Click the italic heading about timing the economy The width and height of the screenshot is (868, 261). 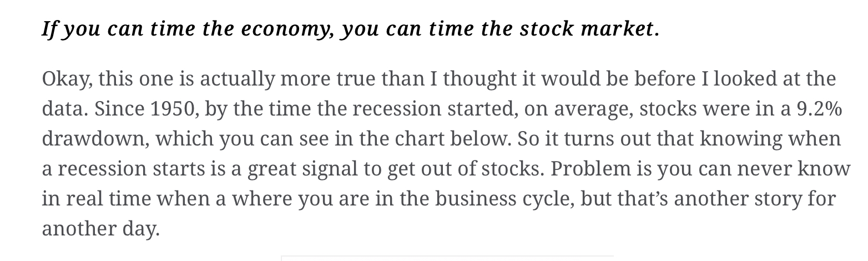[350, 29]
